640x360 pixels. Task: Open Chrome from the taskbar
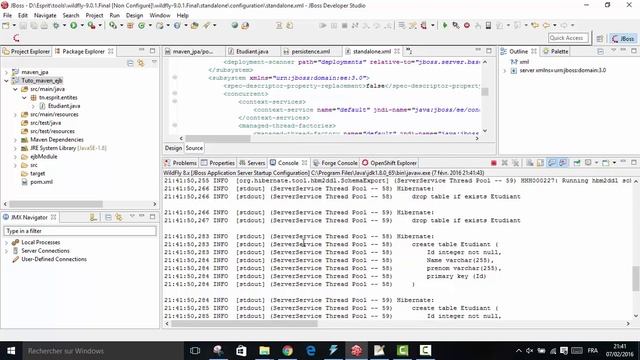coord(288,351)
